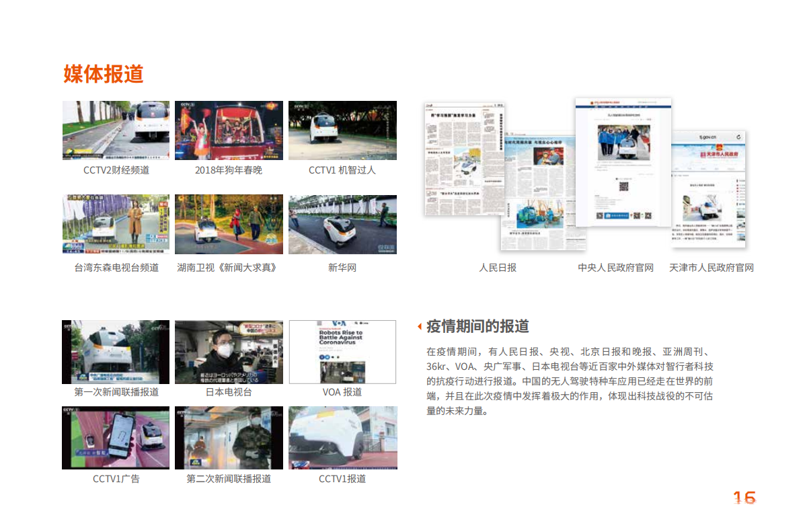
Task: Click the 人民日报 caption text
Action: click(x=498, y=268)
